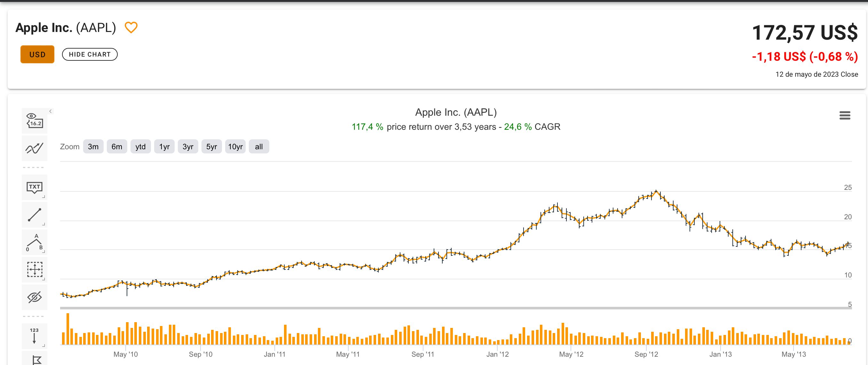The height and width of the screenshot is (365, 868).
Task: Set chart zoom to 3m
Action: [93, 146]
